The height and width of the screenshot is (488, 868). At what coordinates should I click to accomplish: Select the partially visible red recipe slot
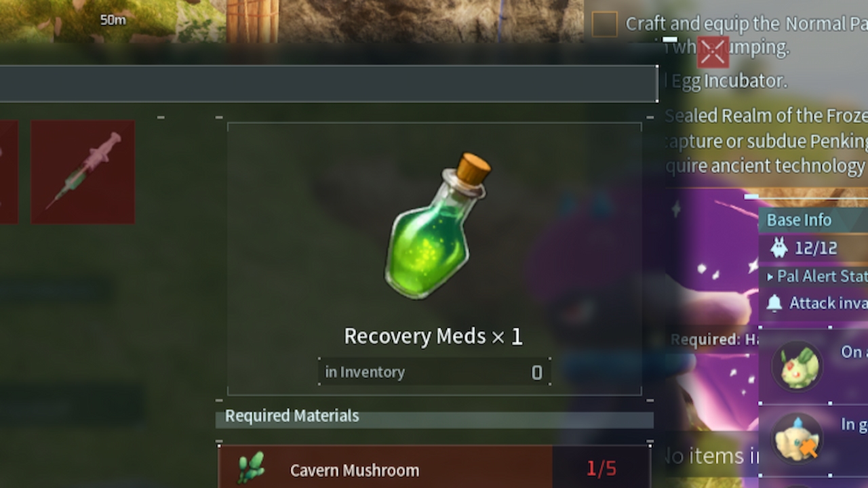pyautogui.click(x=9, y=172)
